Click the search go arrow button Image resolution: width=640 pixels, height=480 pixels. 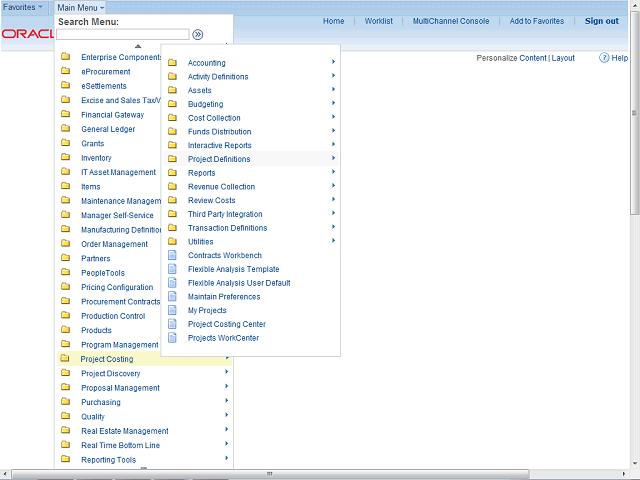[198, 34]
